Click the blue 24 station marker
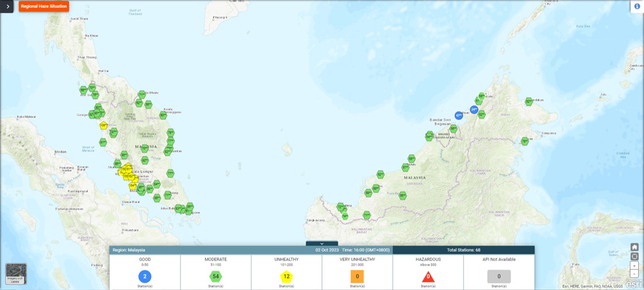The width and height of the screenshot is (644, 290). (x=474, y=109)
